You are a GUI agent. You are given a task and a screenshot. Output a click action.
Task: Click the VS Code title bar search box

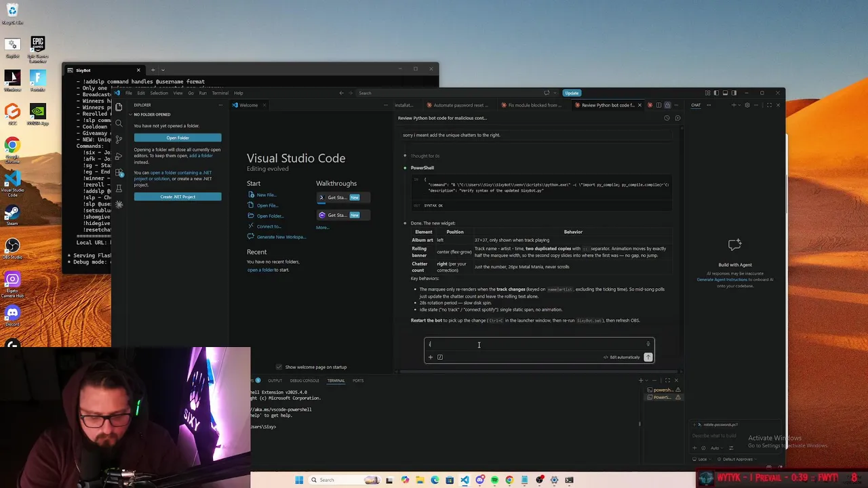click(448, 93)
